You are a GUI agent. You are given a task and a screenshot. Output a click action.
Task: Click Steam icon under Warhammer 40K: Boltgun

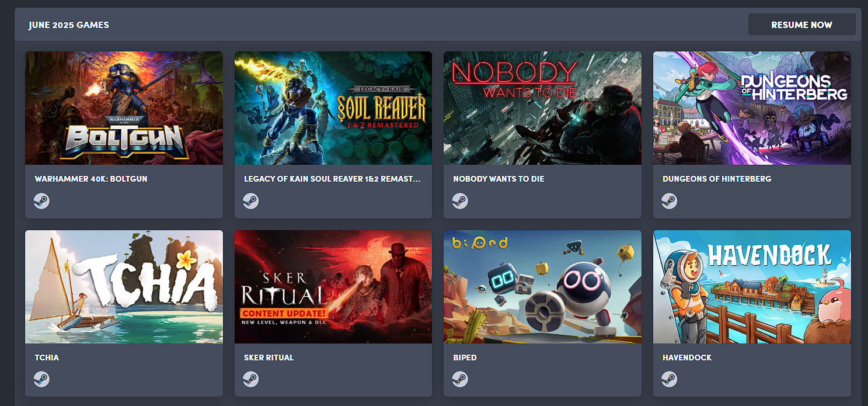[41, 201]
